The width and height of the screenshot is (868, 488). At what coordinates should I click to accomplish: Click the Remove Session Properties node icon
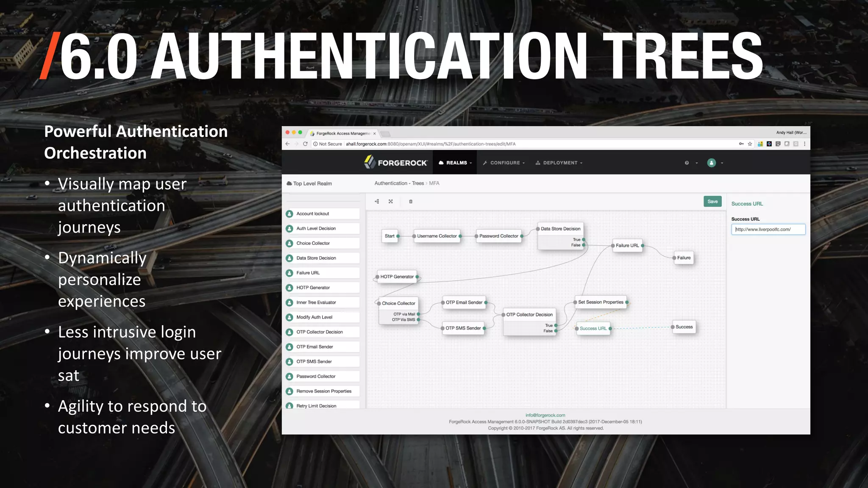(289, 391)
